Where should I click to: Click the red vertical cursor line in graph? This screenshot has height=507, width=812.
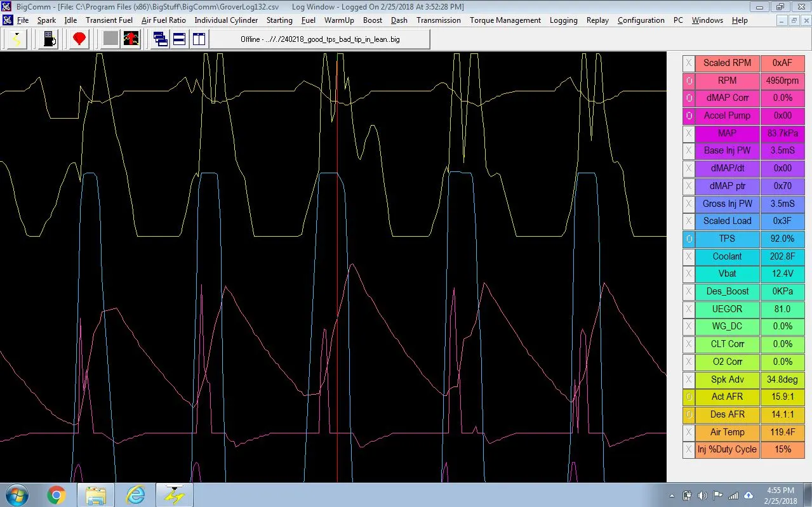click(336, 267)
